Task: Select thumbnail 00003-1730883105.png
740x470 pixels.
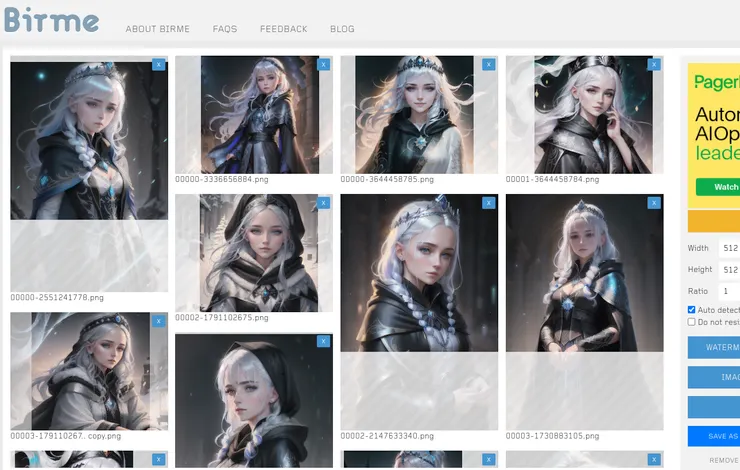Action: click(585, 312)
